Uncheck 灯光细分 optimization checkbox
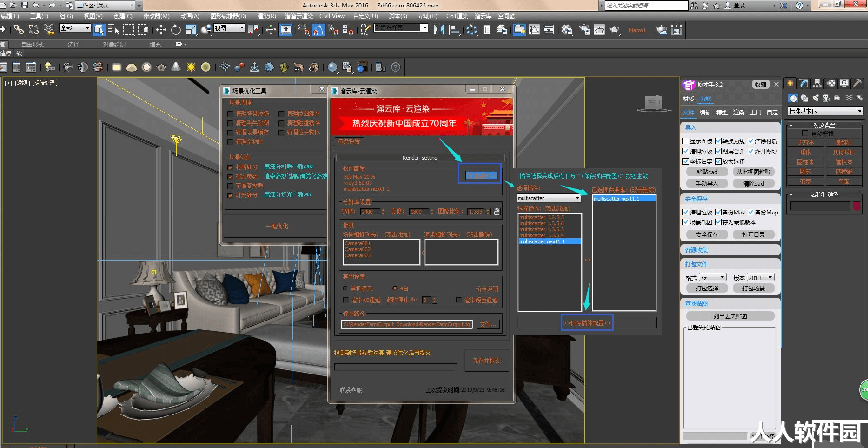 click(x=230, y=195)
